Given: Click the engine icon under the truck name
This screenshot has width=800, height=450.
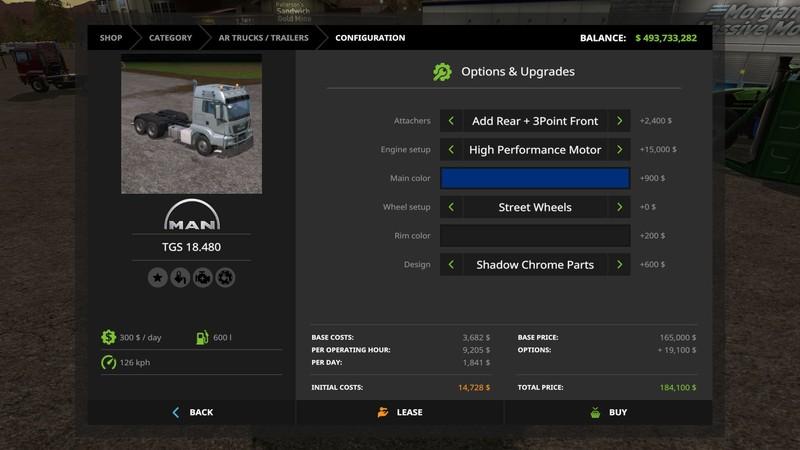Looking at the screenshot, I should coord(203,279).
